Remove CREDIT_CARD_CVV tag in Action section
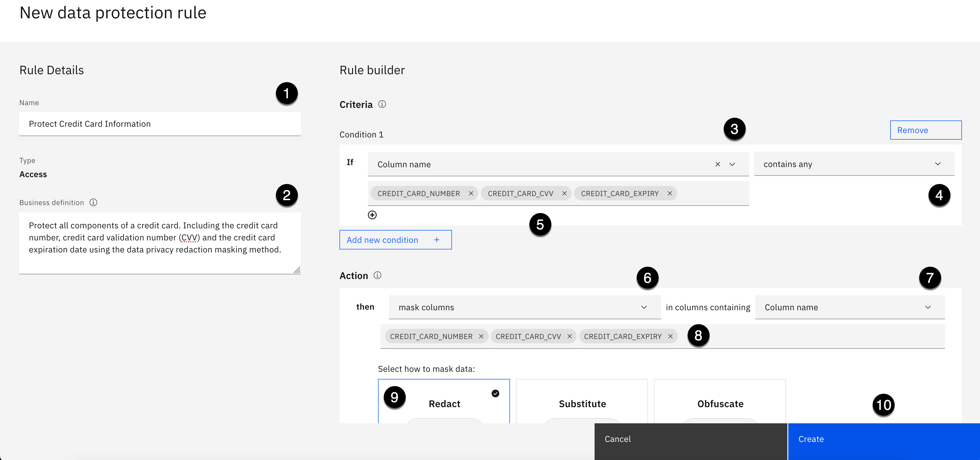 tap(569, 336)
